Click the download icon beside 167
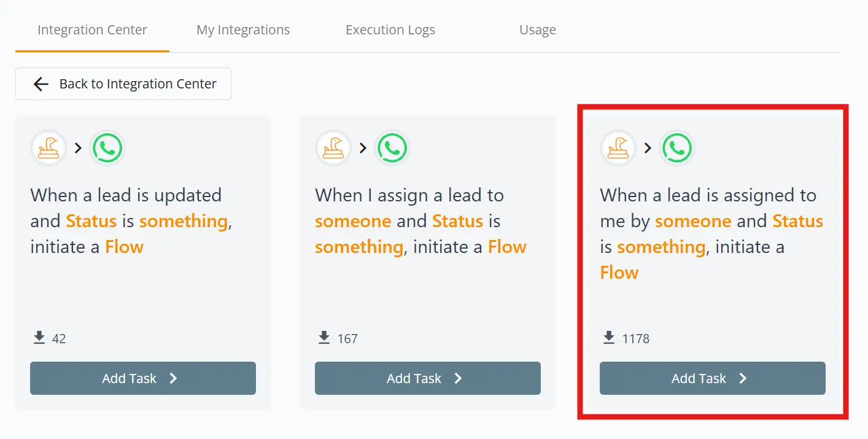Viewport: 868px width, 439px height. click(x=324, y=336)
